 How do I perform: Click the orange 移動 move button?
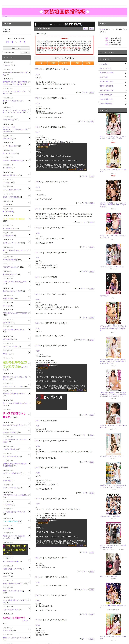pos(53,63)
